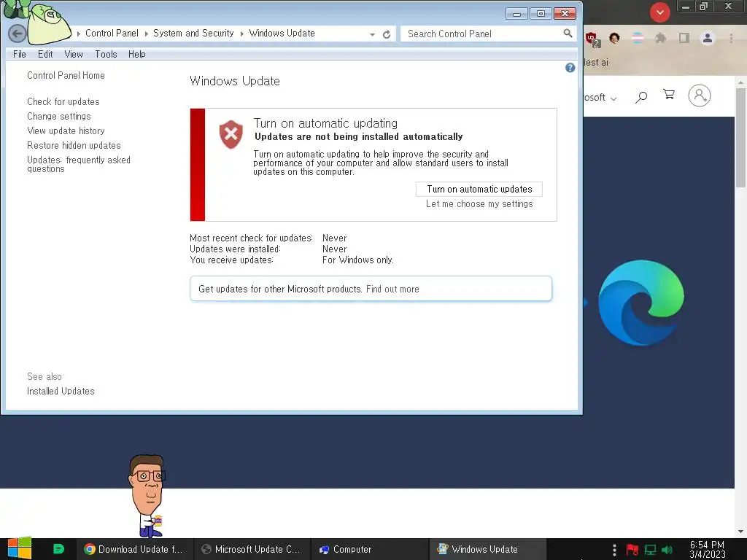Follow the Find out more link
This screenshot has width=747, height=560.
[x=392, y=289]
